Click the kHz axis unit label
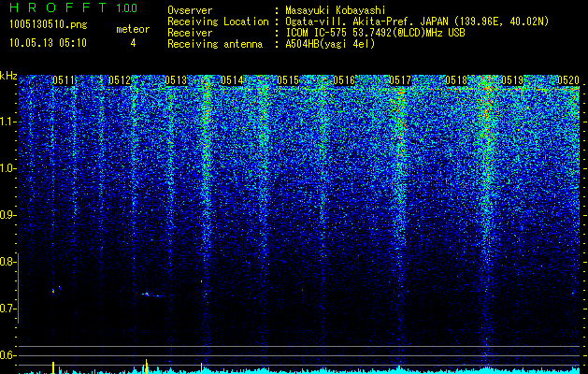Viewport: 588px width, 374px height. tap(8, 76)
